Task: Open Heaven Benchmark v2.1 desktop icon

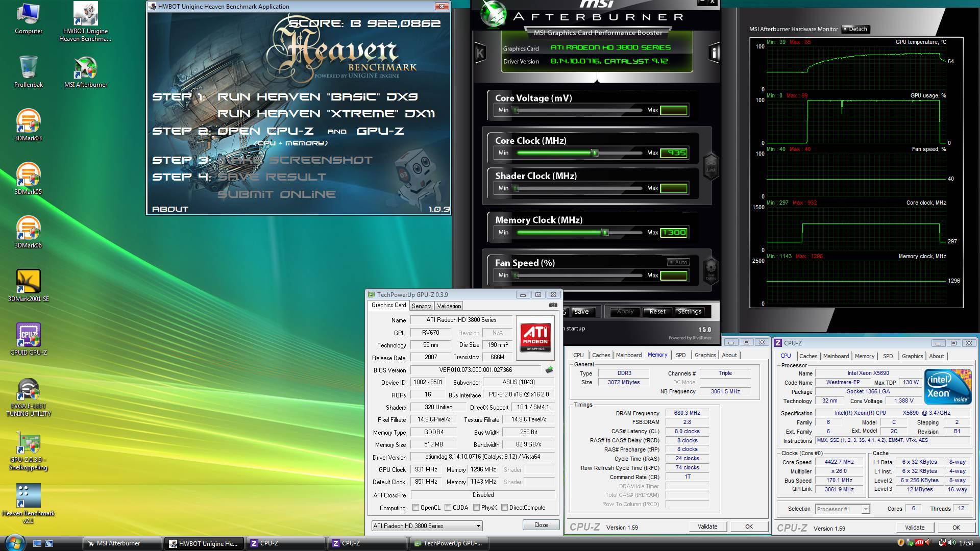Action: point(29,504)
